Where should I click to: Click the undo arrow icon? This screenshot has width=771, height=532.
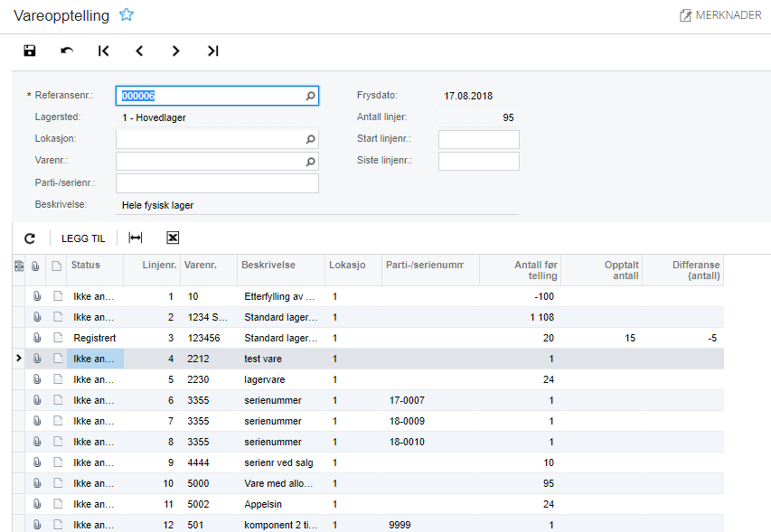tap(67, 51)
